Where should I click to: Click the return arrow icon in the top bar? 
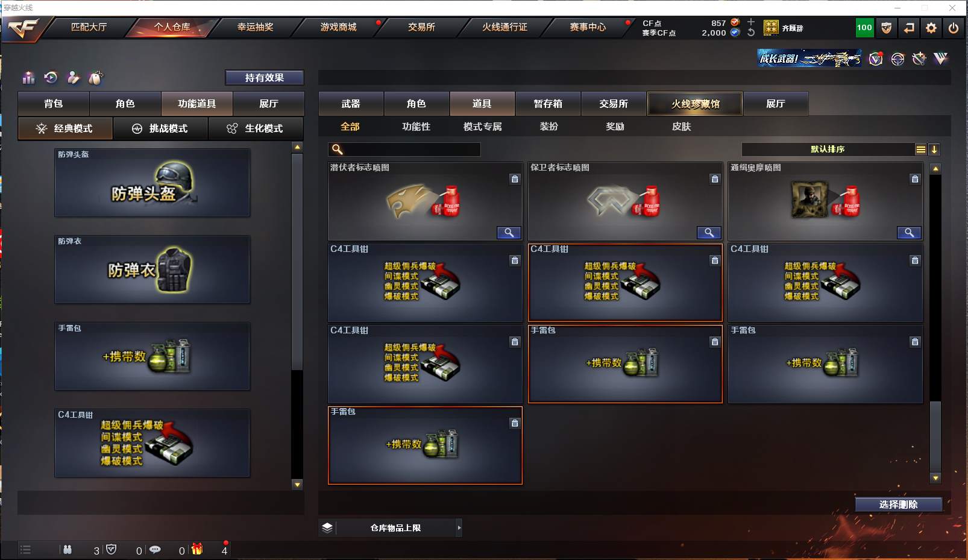tap(909, 28)
